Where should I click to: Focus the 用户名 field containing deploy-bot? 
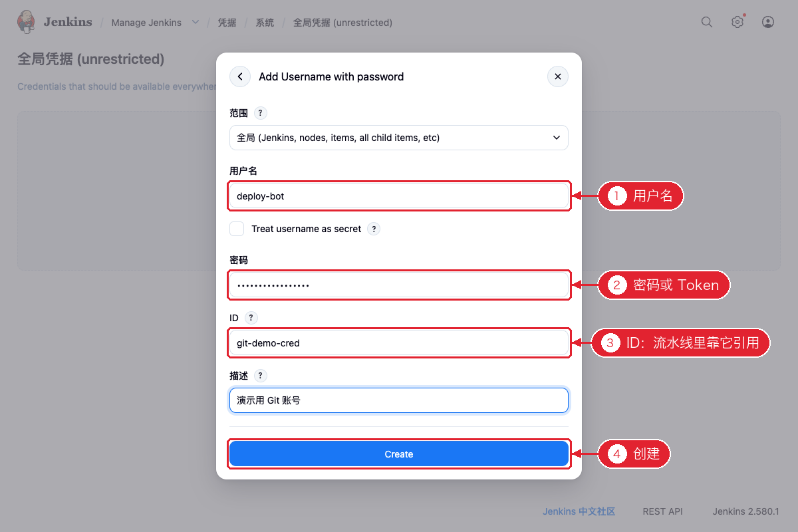(399, 196)
